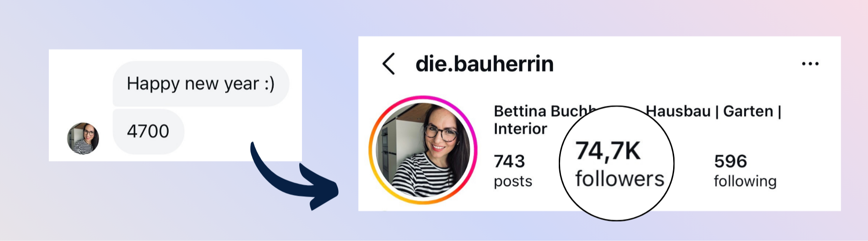The height and width of the screenshot is (241, 868).
Task: Open the three-dot more options menu
Action: 810,64
